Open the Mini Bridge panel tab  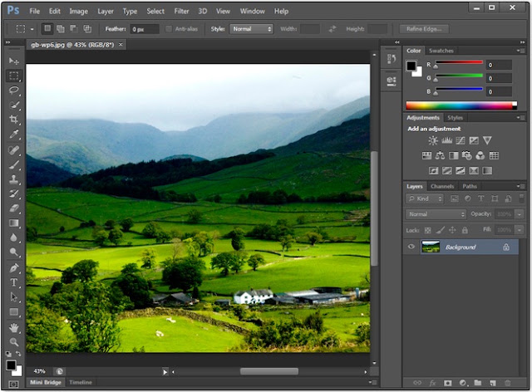[x=46, y=382]
